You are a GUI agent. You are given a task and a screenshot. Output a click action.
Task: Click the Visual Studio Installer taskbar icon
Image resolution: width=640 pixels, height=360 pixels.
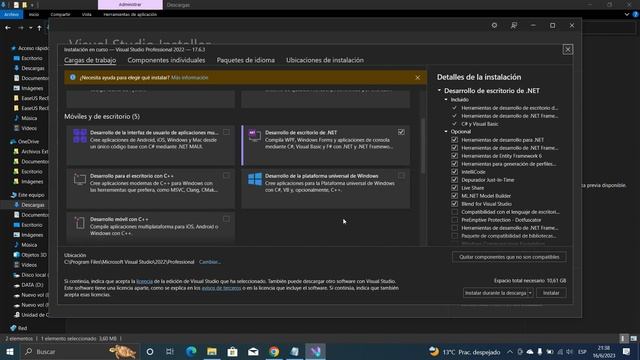pyautogui.click(x=316, y=351)
